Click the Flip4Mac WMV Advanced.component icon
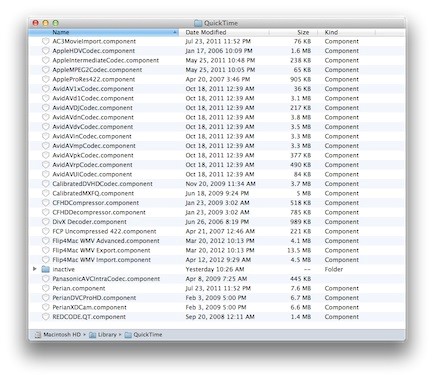 click(46, 241)
